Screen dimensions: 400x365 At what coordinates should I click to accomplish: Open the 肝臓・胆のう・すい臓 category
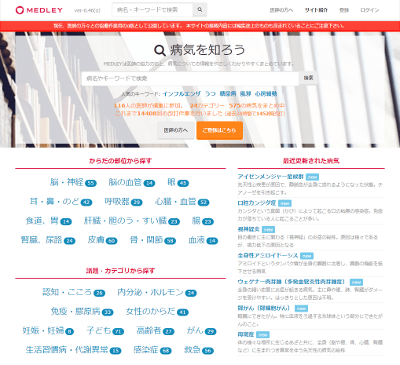[x=132, y=221]
